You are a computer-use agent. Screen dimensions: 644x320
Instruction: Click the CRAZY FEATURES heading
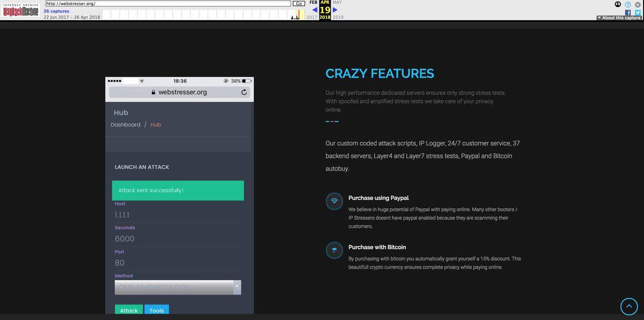coord(380,74)
